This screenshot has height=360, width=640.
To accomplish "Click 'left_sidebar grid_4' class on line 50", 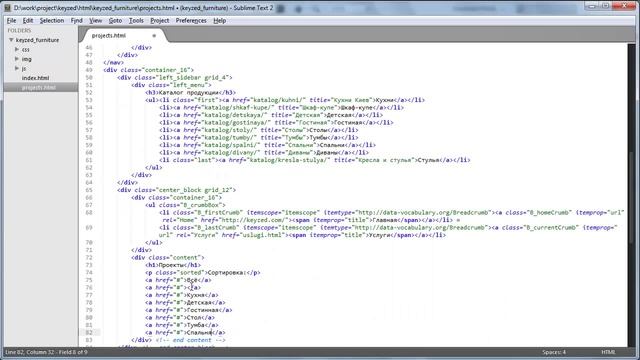I will [x=193, y=78].
